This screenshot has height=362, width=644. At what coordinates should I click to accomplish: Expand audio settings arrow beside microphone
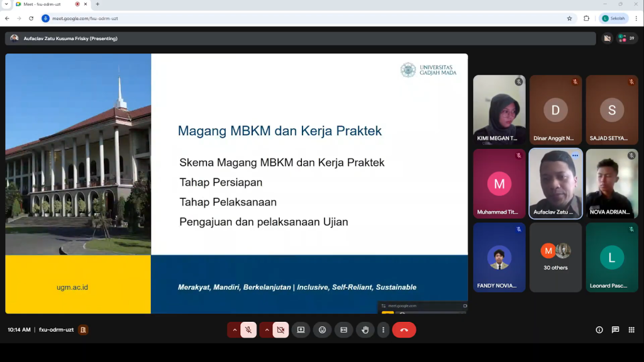235,330
